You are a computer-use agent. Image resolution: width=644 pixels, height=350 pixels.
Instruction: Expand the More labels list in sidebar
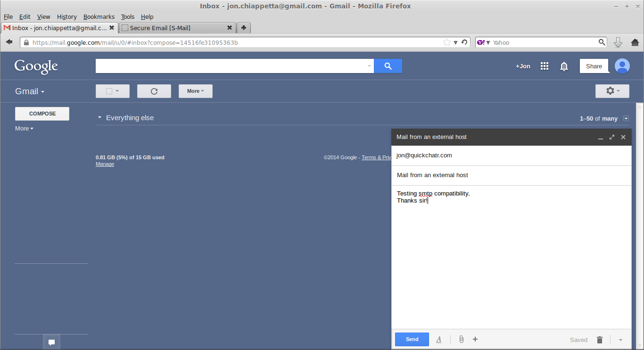24,129
